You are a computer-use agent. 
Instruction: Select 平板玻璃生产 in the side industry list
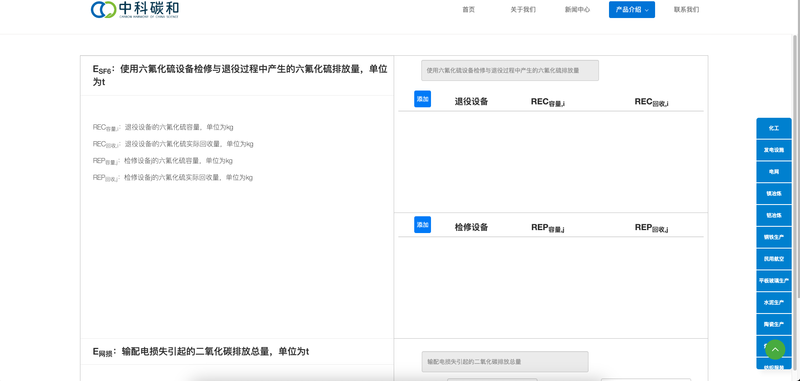774,281
